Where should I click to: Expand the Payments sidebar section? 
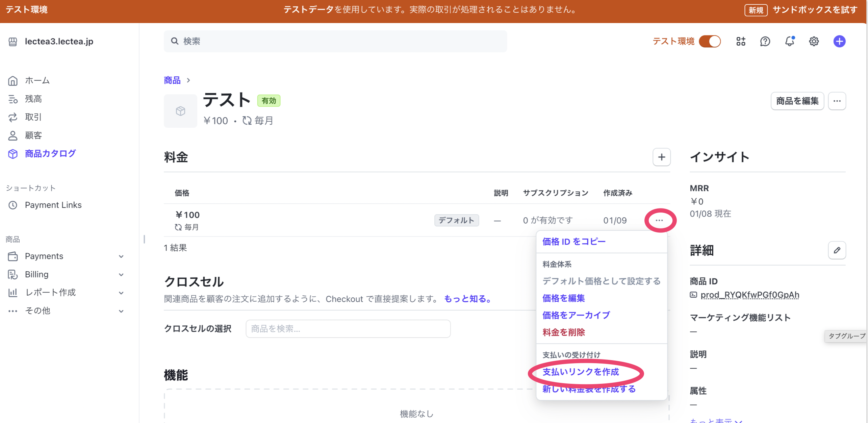click(121, 256)
